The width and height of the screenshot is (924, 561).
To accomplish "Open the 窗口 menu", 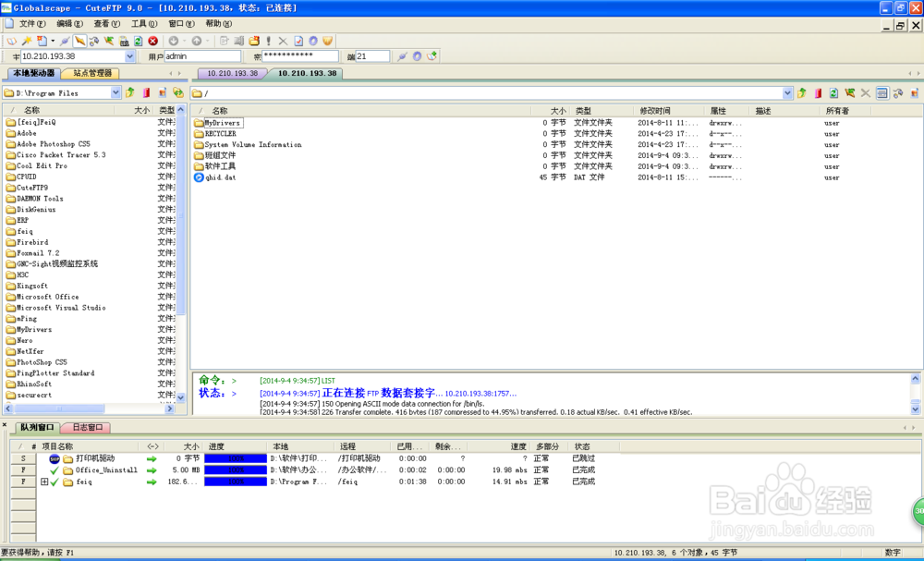I will [x=181, y=24].
